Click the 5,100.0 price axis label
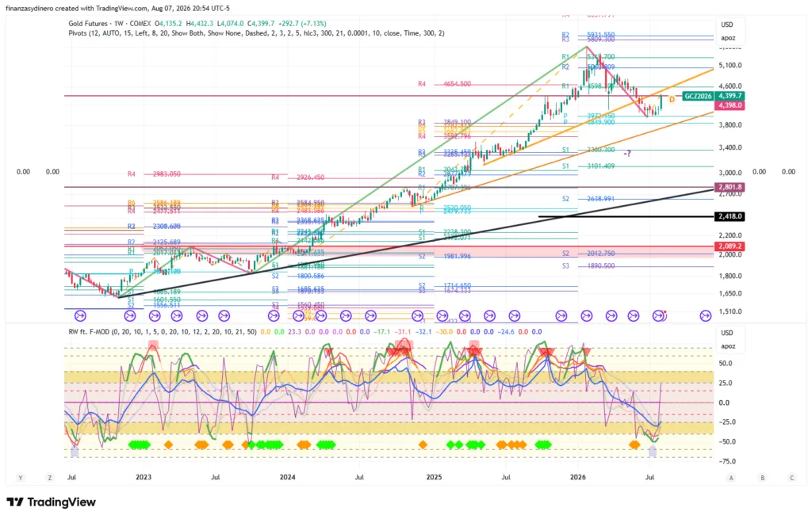The width and height of the screenshot is (812, 519). [730, 66]
